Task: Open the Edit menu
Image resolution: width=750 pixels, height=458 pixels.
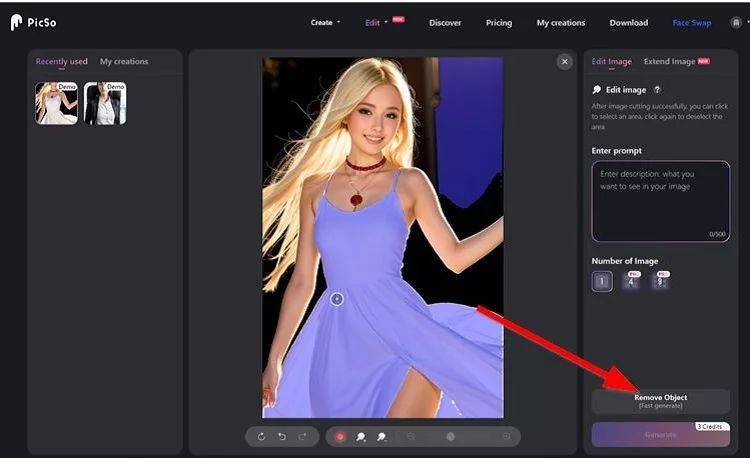Action: coord(376,22)
